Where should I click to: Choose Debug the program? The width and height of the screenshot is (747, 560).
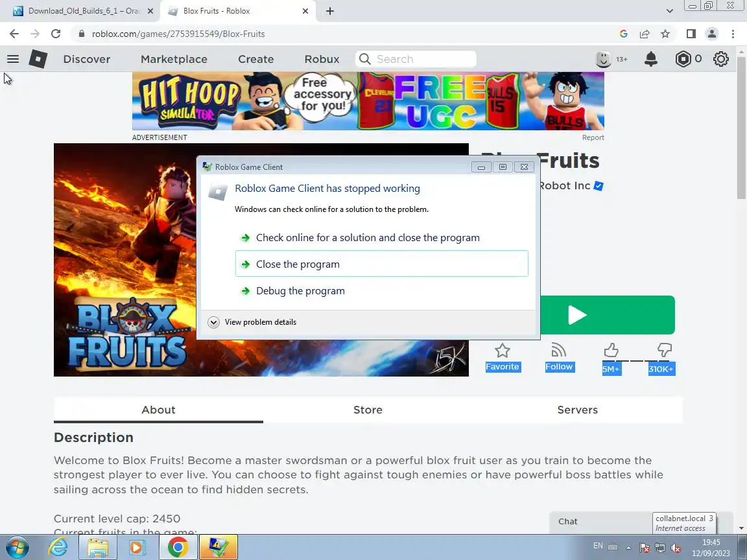point(381,290)
